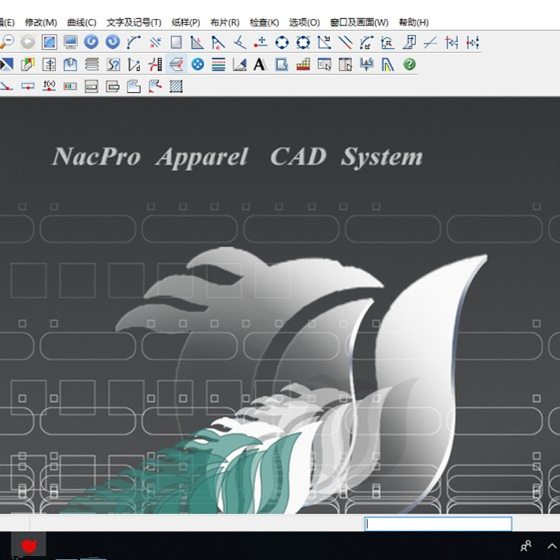
Task: Click the piece with red corner points icon
Action: (x=155, y=86)
